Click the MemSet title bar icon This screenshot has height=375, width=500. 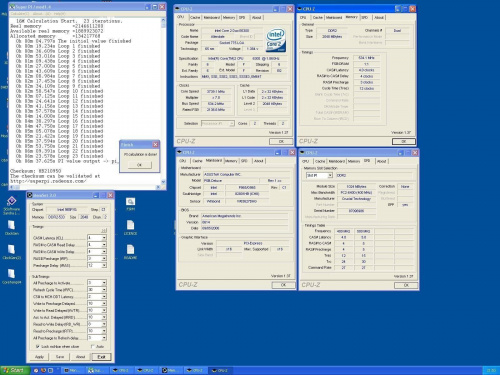[30, 195]
